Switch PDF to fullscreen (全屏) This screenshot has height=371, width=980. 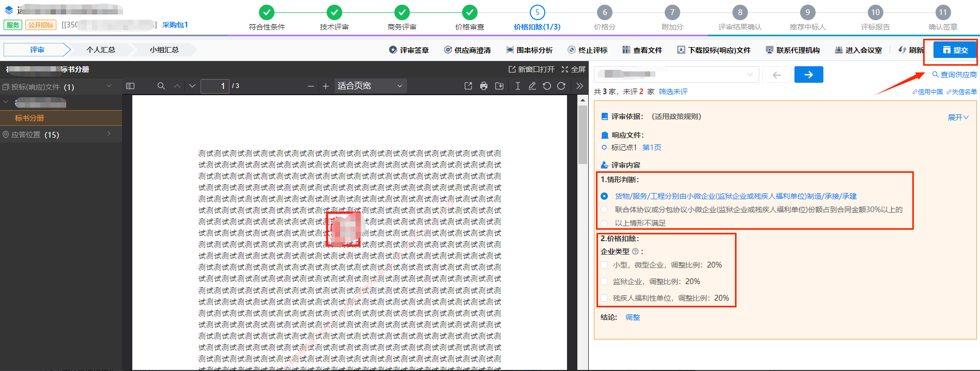pyautogui.click(x=574, y=69)
